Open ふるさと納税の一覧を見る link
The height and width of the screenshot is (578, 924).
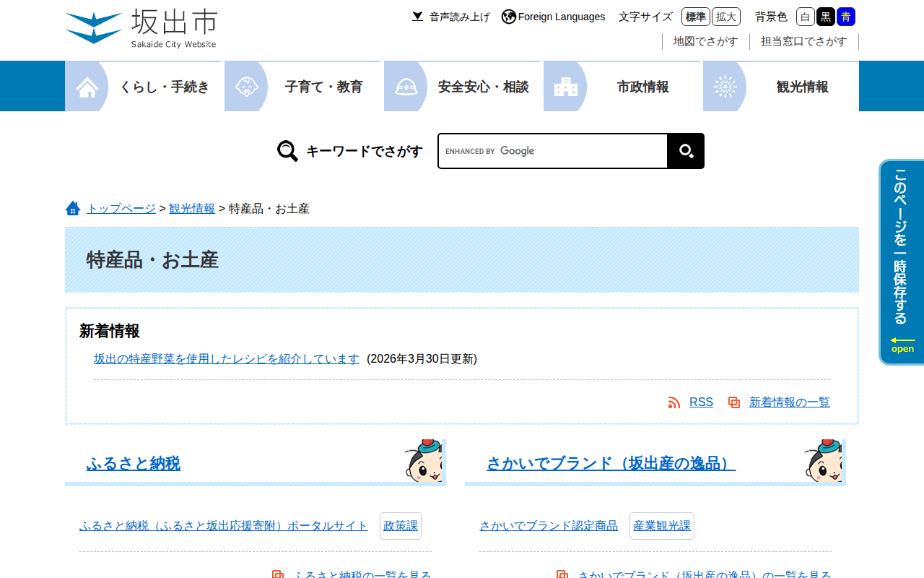(363, 575)
